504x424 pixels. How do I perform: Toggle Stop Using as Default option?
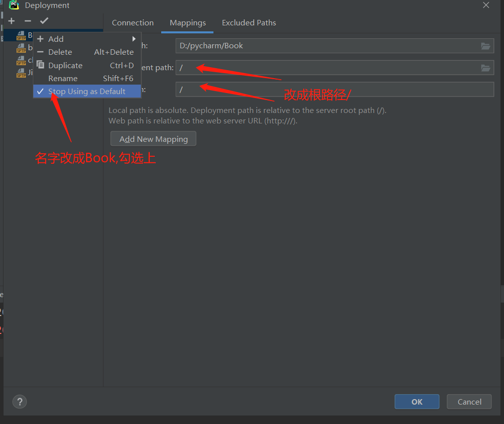click(x=87, y=91)
